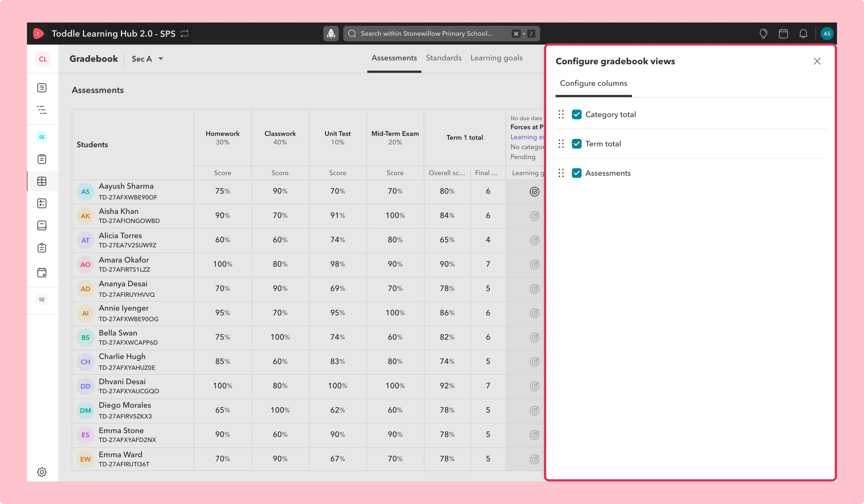Click the drag handle beside Term total
The width and height of the screenshot is (864, 504).
561,144
